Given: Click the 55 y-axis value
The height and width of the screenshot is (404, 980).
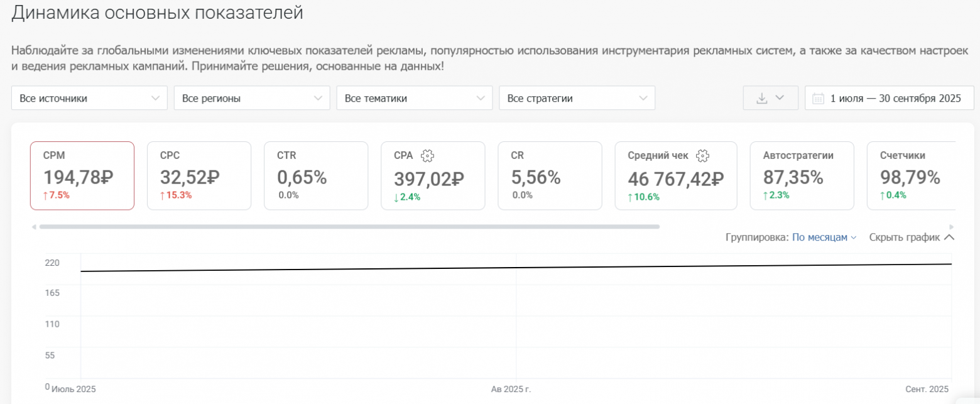Looking at the screenshot, I should (x=50, y=355).
